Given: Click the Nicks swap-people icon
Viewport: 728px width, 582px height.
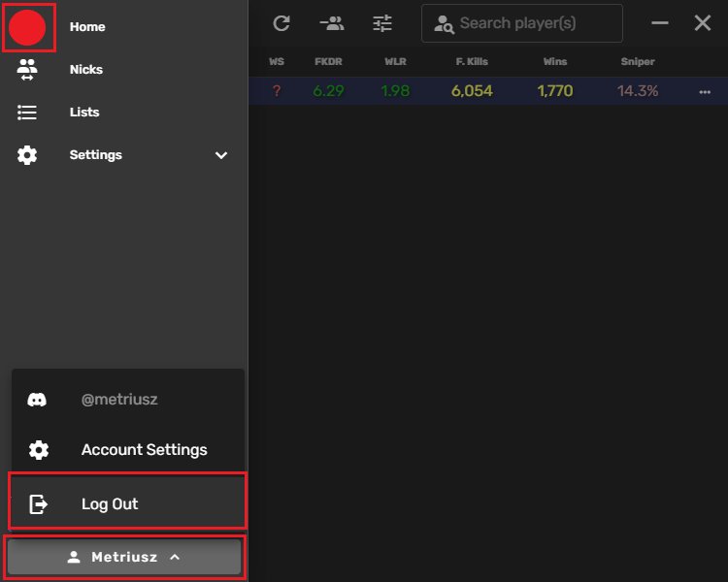Looking at the screenshot, I should (x=27, y=70).
